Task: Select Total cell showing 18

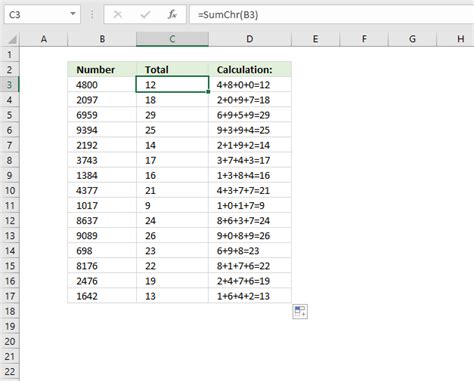Action: point(172,100)
